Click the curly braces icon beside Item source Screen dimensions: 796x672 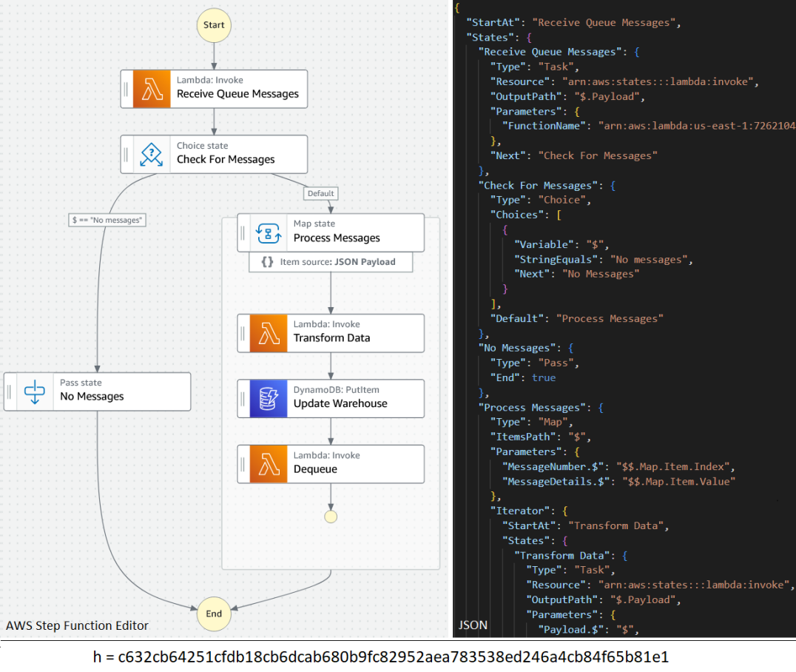(267, 262)
